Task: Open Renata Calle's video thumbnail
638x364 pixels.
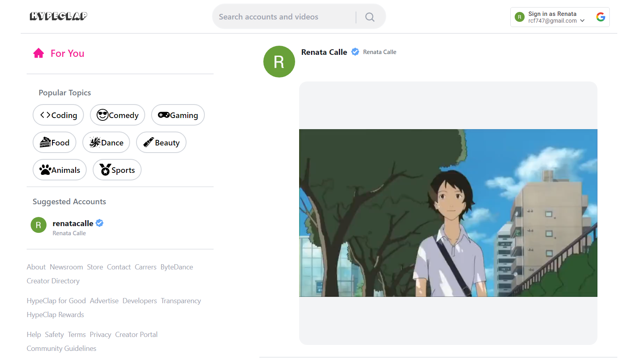Action: pyautogui.click(x=448, y=213)
